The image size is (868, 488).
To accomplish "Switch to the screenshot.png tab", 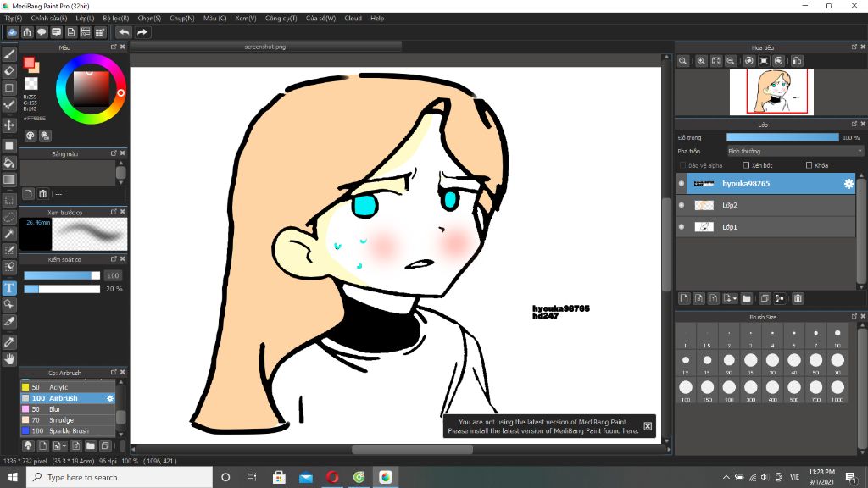I will pyautogui.click(x=265, y=47).
